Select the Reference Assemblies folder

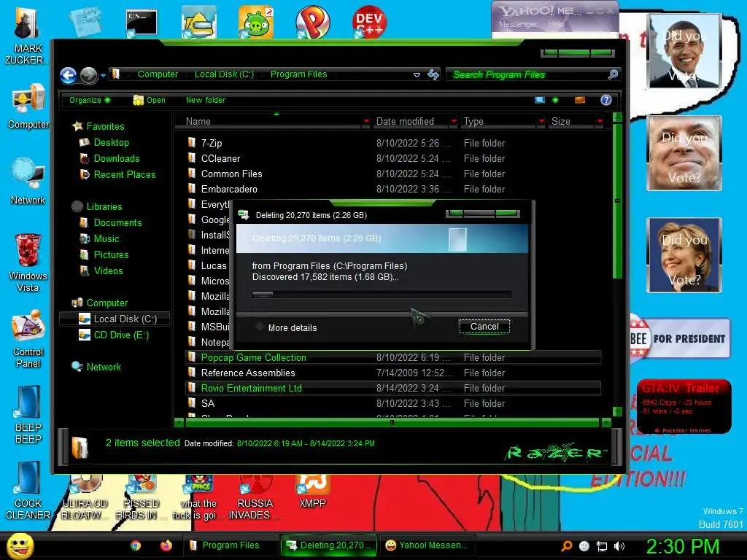tap(393, 373)
